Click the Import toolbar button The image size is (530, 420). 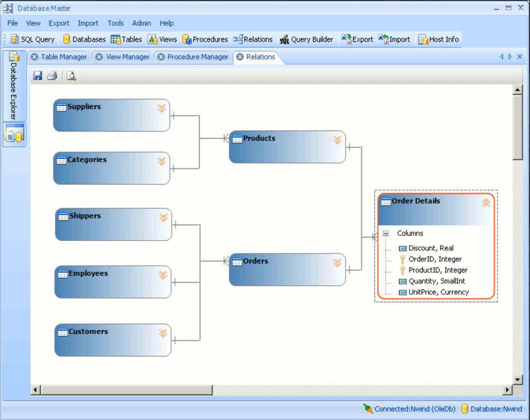coord(394,39)
